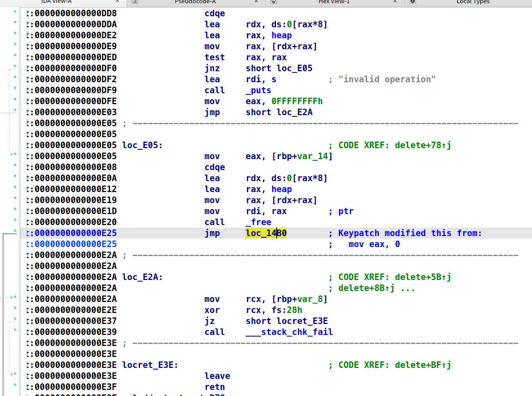
Task: Click the Hex View-1 tab icon
Action: 273,2
